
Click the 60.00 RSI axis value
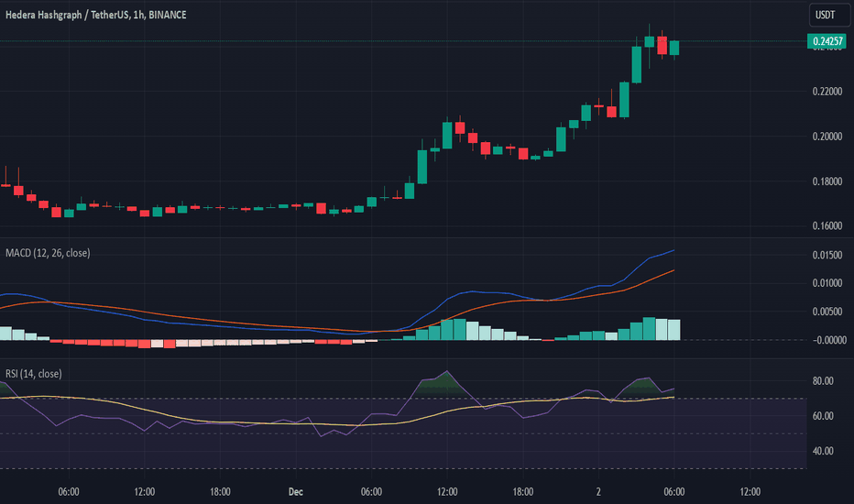pyautogui.click(x=823, y=416)
